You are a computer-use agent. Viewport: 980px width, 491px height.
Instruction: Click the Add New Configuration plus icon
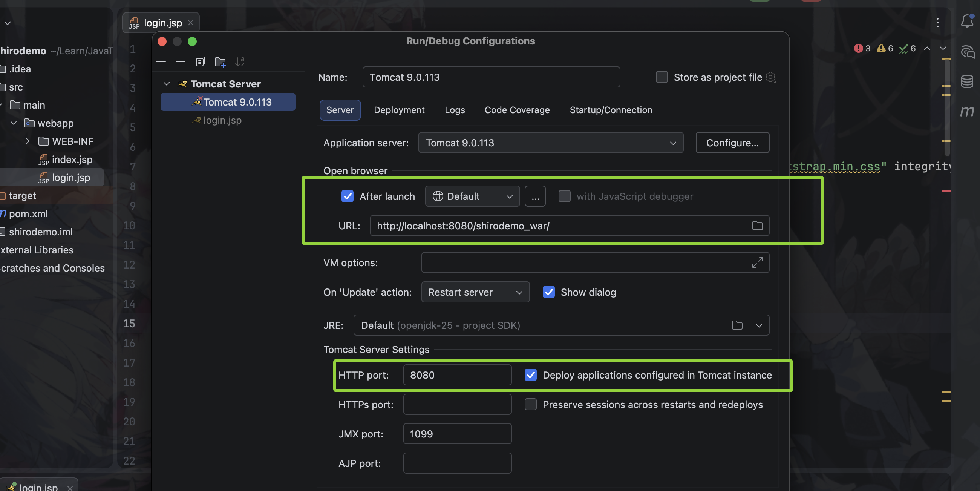pos(161,62)
